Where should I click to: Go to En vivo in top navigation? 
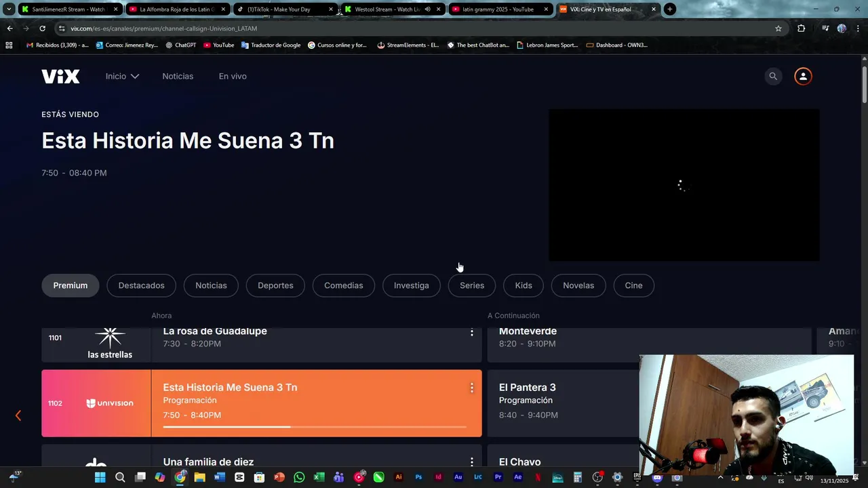[x=233, y=77]
